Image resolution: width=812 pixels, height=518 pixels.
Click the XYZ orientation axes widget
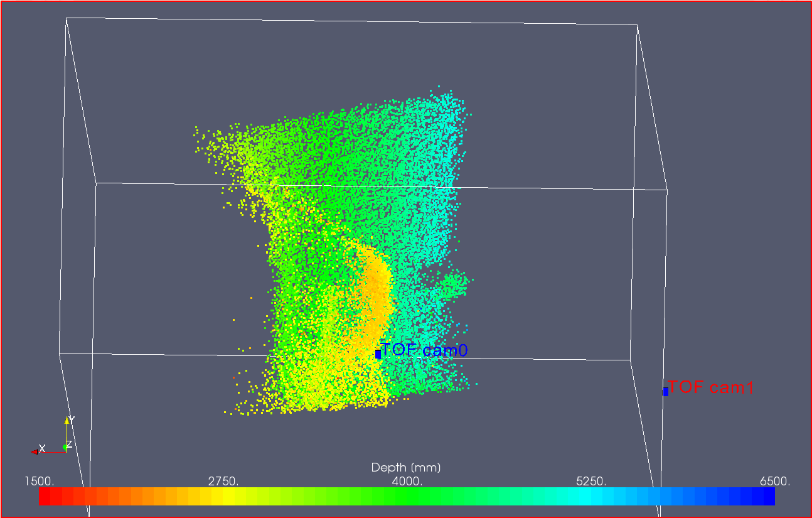click(x=53, y=434)
